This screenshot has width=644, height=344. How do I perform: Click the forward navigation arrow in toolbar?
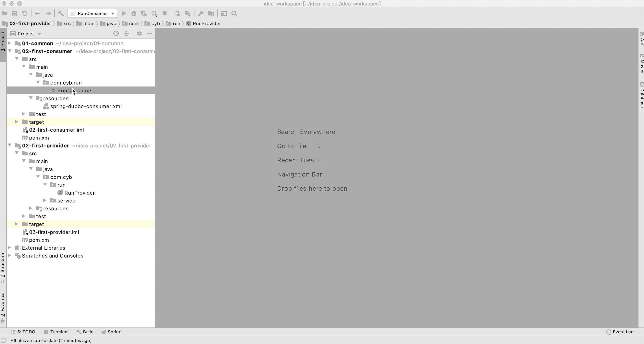tap(48, 13)
